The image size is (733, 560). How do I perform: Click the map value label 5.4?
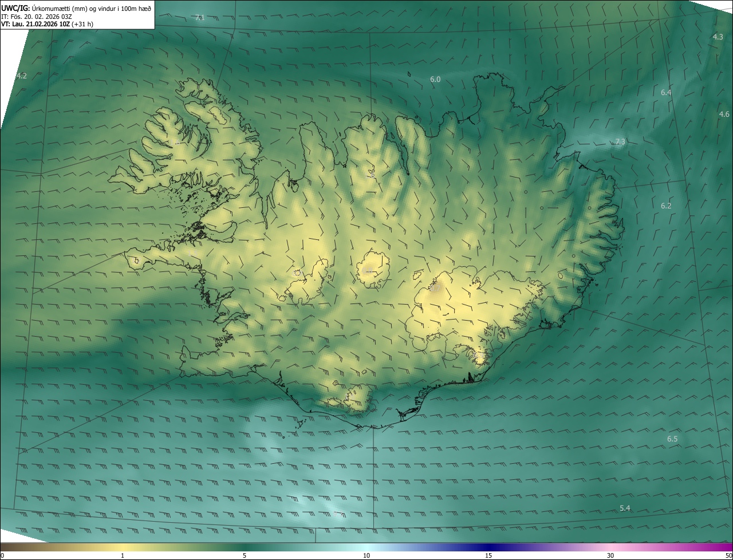click(625, 508)
